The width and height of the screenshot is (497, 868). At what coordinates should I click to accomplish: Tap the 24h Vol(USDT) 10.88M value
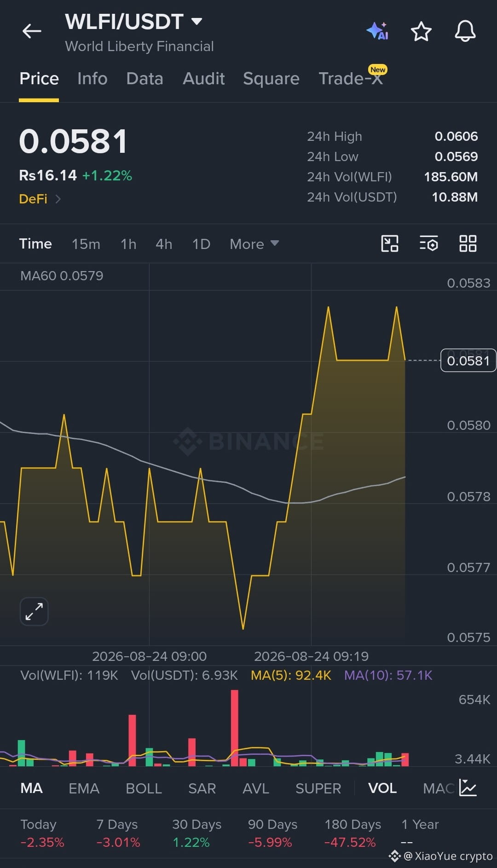click(455, 197)
